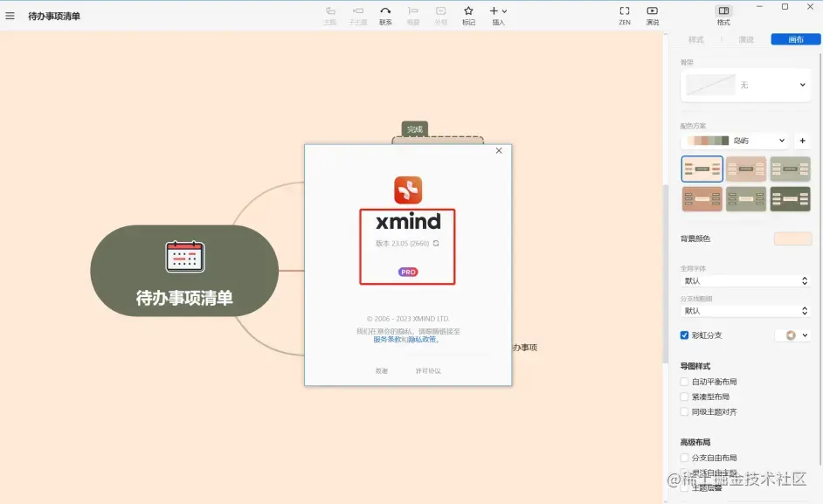The height and width of the screenshot is (504, 823).
Task: Click the calendar icon in the central topic
Action: (x=184, y=257)
